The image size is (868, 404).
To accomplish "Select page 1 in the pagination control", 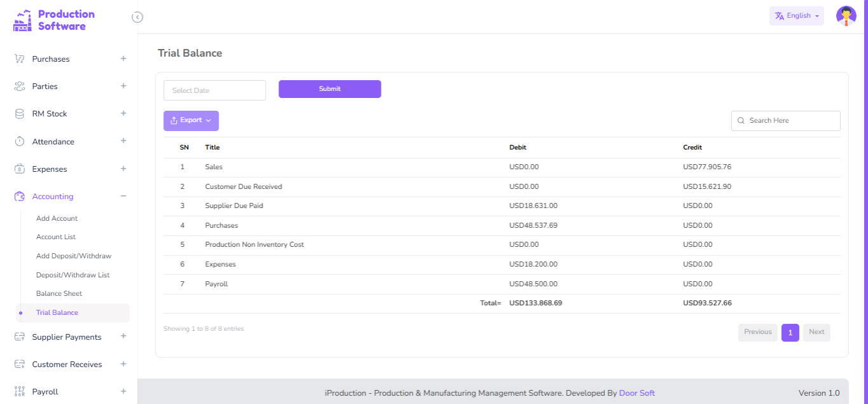I will (x=790, y=332).
